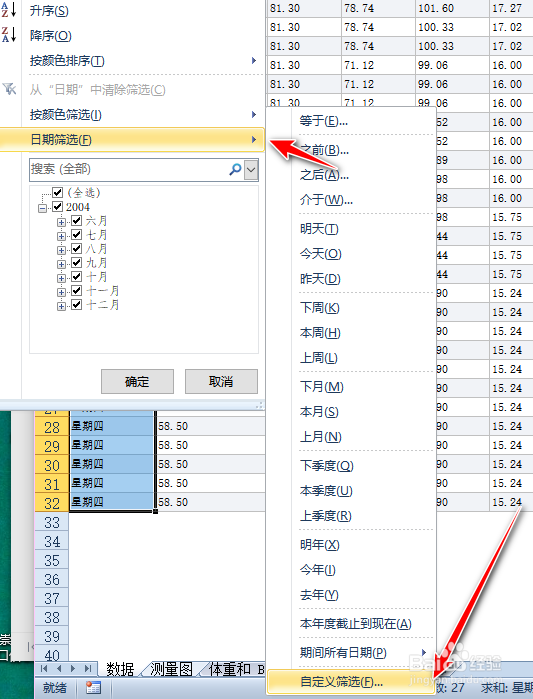
Task: Go to last sheet tab navigation arrow
Action: point(88,668)
